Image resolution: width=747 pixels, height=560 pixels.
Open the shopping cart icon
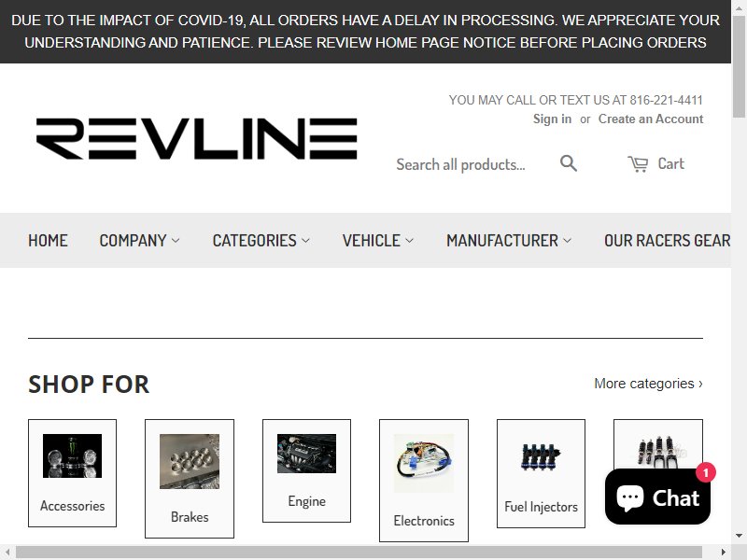click(638, 164)
